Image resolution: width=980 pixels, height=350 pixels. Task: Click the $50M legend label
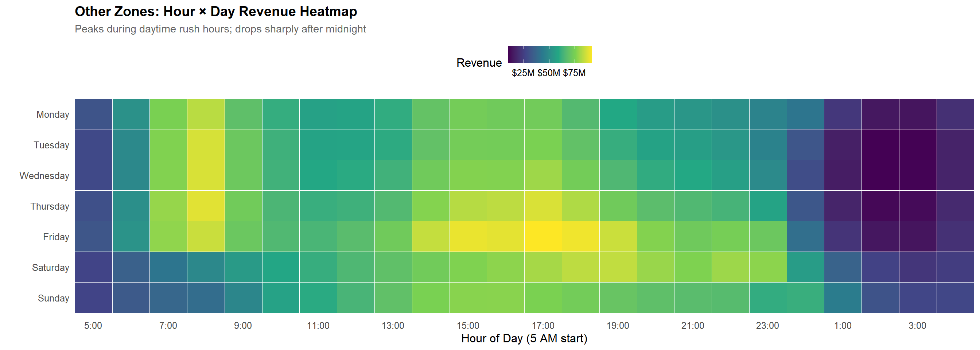tap(549, 73)
